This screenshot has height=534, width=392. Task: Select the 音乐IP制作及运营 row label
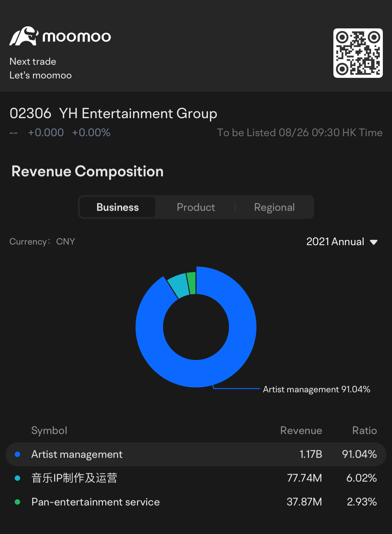point(74,478)
